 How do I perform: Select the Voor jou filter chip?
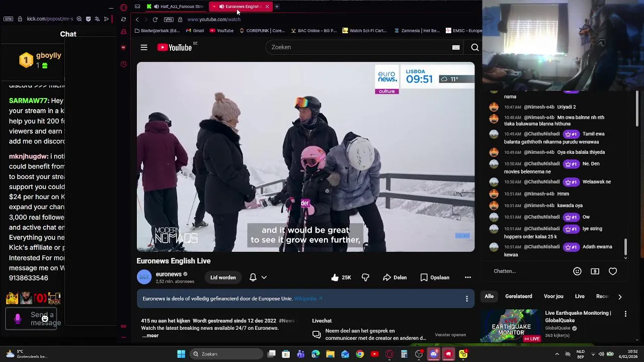click(x=553, y=297)
